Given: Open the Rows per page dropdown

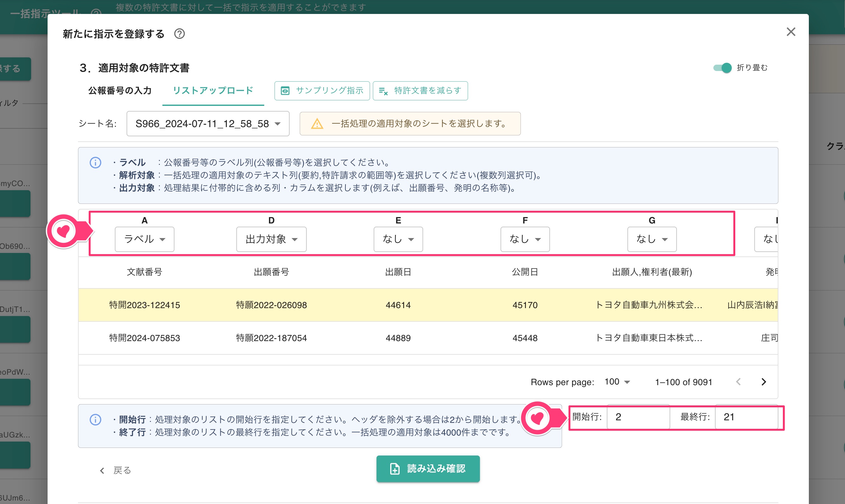Looking at the screenshot, I should [617, 382].
